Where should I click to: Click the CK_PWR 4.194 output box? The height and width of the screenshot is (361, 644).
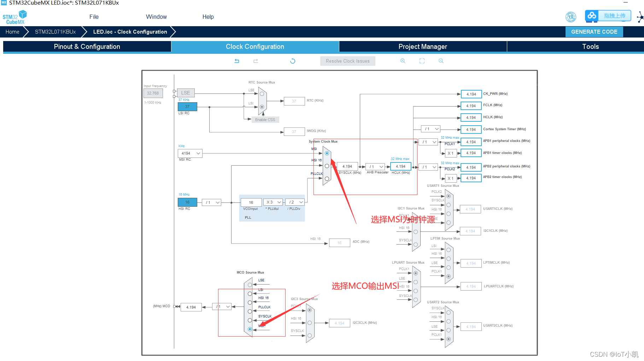[x=471, y=94]
